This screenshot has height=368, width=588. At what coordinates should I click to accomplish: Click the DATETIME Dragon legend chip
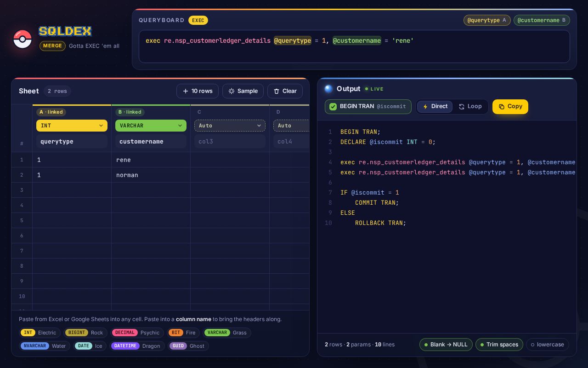[137, 346]
